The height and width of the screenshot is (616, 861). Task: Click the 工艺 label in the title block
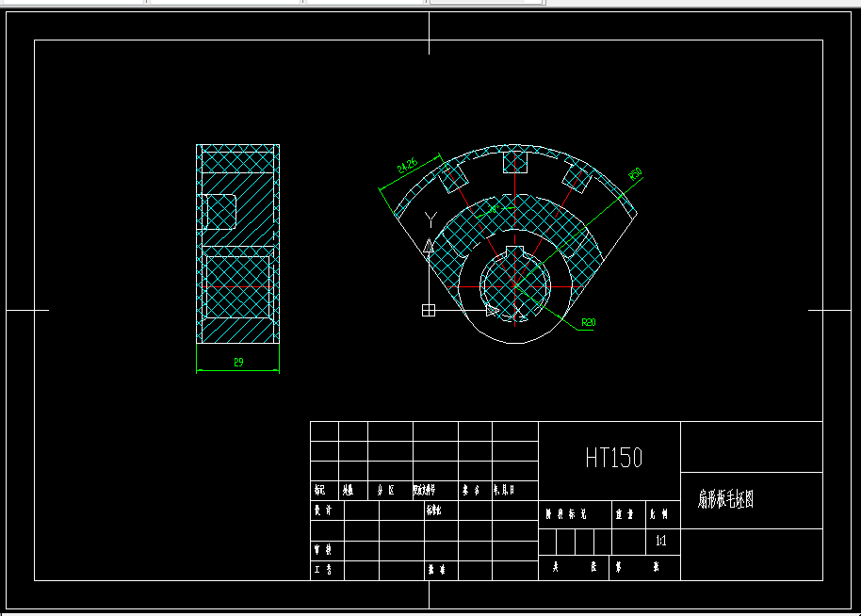(323, 569)
